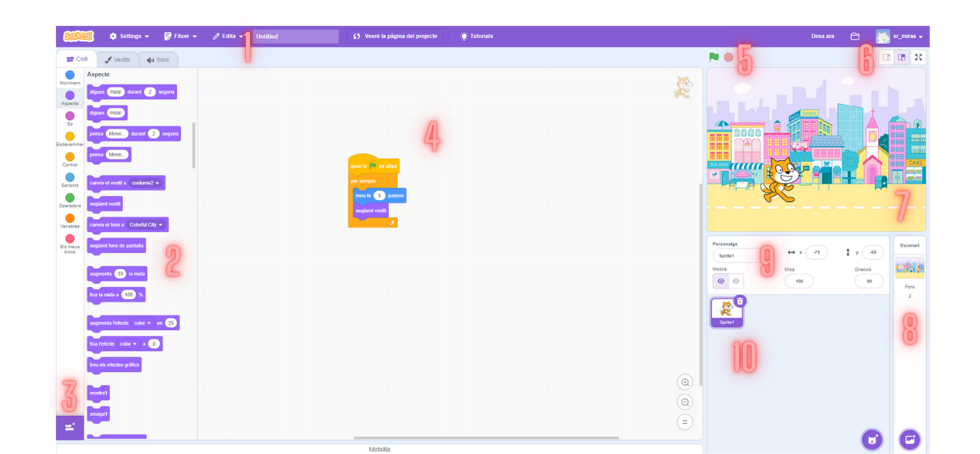Switch to the small stage layout
980x454 pixels.
click(x=885, y=57)
